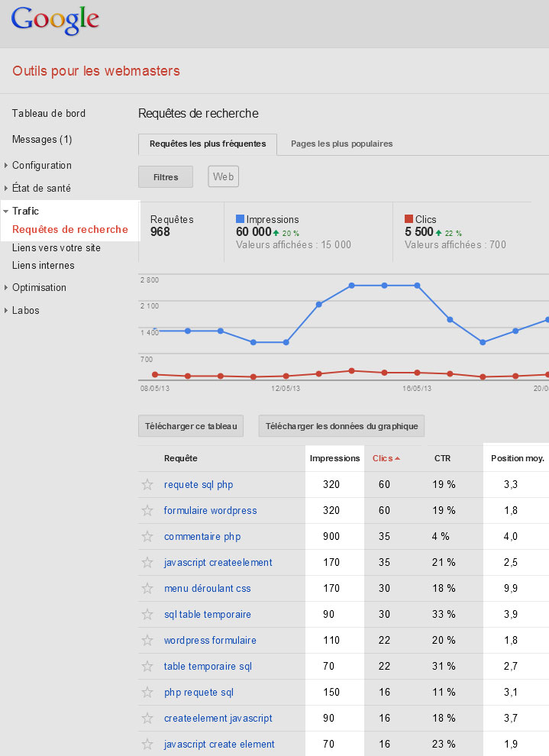Screen dimensions: 549x756
Task: Open Outils pour les webmasters link
Action: tap(96, 71)
